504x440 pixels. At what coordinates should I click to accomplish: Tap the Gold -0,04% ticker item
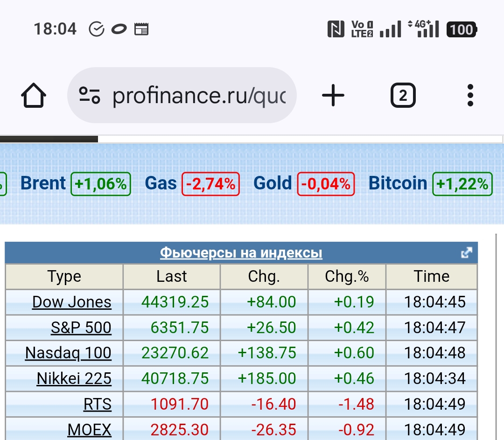tap(304, 183)
